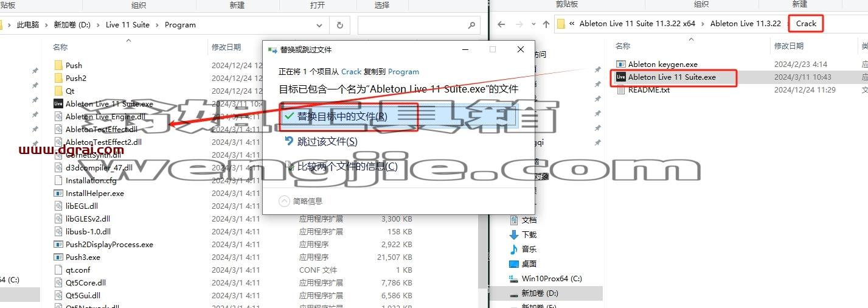Go up one folder in Crack window
The image size is (868, 308).
coord(546,24)
